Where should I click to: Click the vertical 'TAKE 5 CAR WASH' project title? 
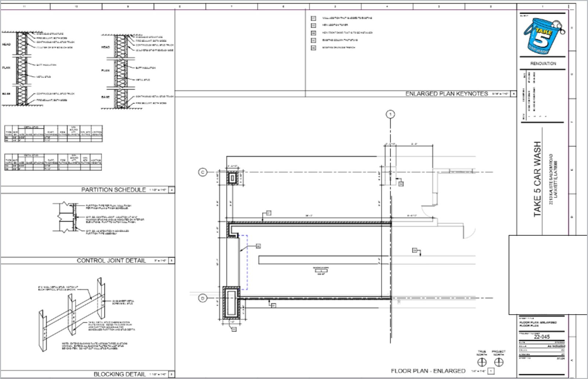(x=537, y=179)
